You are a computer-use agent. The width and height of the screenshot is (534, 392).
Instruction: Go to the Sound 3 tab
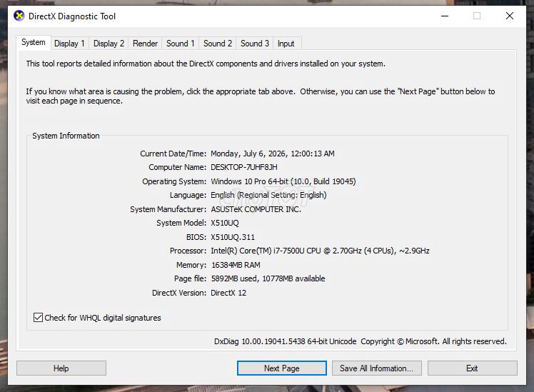click(x=255, y=44)
